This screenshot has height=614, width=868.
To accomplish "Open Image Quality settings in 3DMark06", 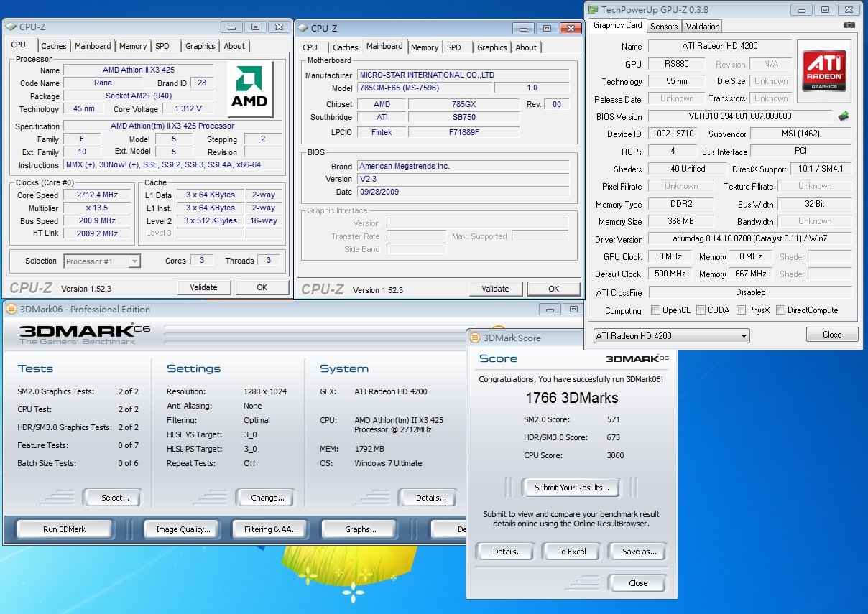I will [183, 529].
